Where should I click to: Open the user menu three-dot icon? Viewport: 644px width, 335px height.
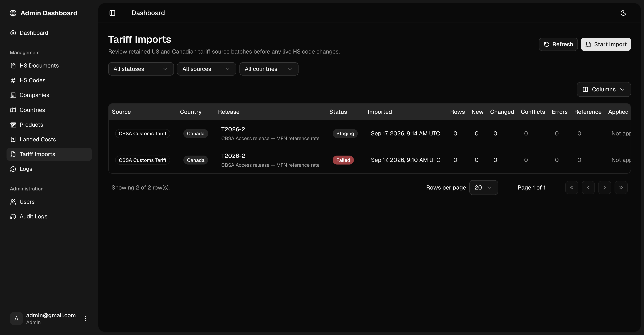pyautogui.click(x=85, y=318)
